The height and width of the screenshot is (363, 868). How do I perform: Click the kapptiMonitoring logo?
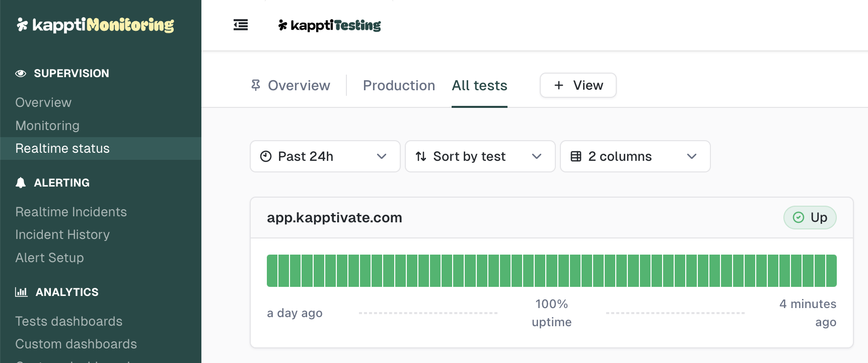coord(95,25)
